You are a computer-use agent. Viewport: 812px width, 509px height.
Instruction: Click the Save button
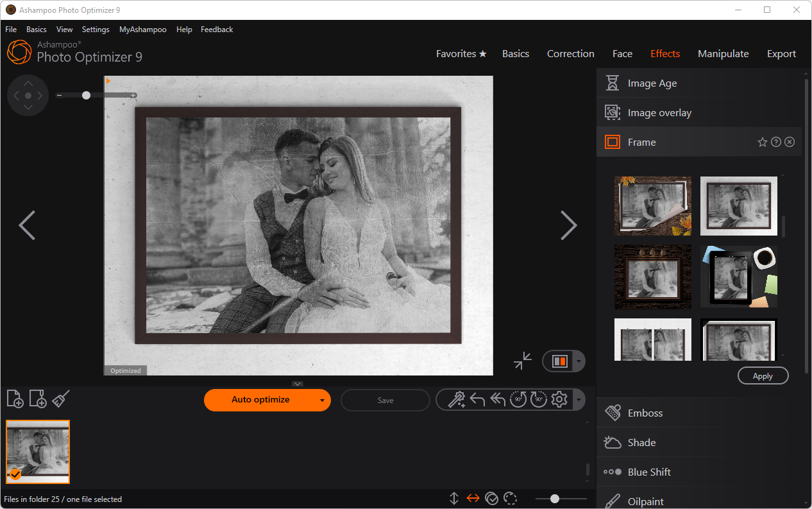coord(385,400)
